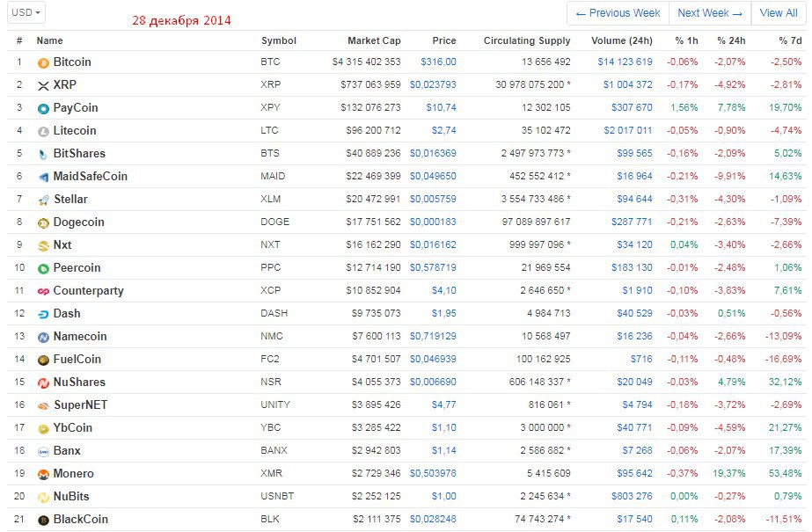This screenshot has height=532, width=812.
Task: Select Bitcoin market cap $4 315 402 353
Action: 366,62
